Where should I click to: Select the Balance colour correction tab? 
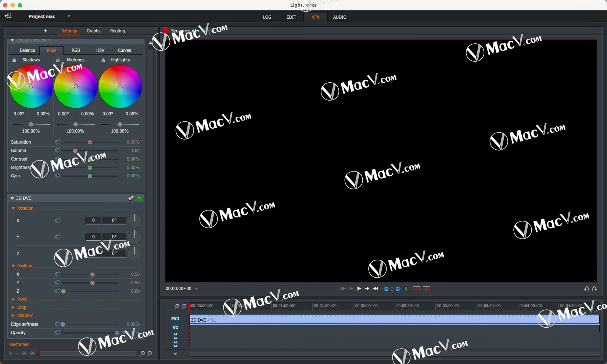[x=28, y=50]
